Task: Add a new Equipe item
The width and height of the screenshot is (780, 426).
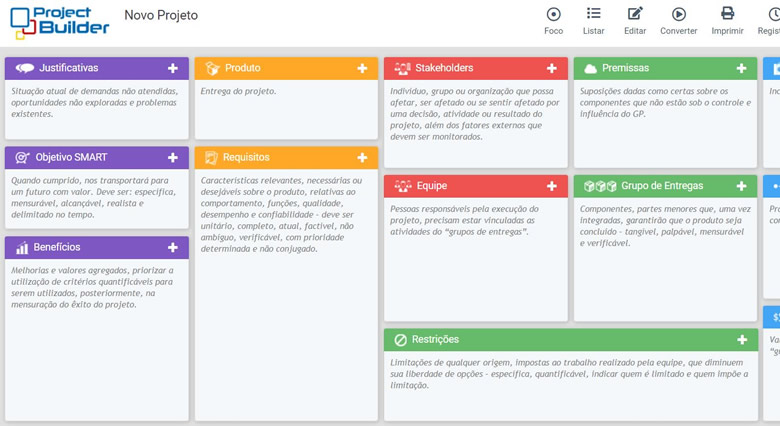Action: click(x=552, y=186)
